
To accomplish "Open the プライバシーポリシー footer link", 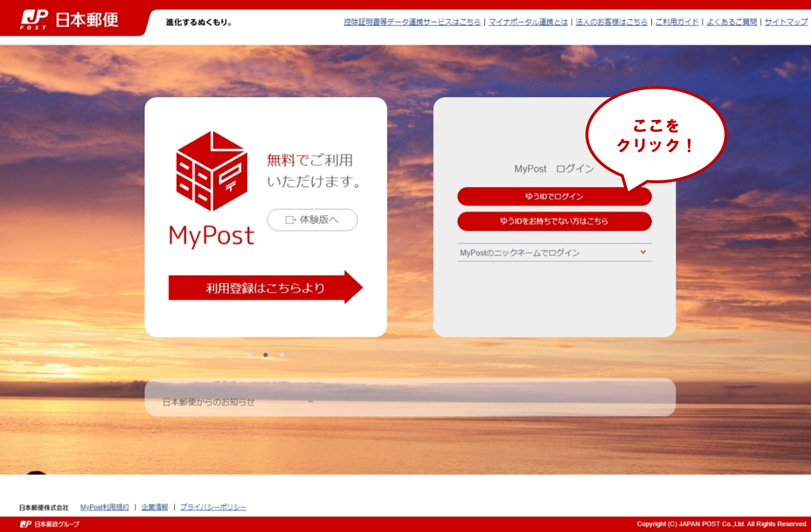I will 213,507.
